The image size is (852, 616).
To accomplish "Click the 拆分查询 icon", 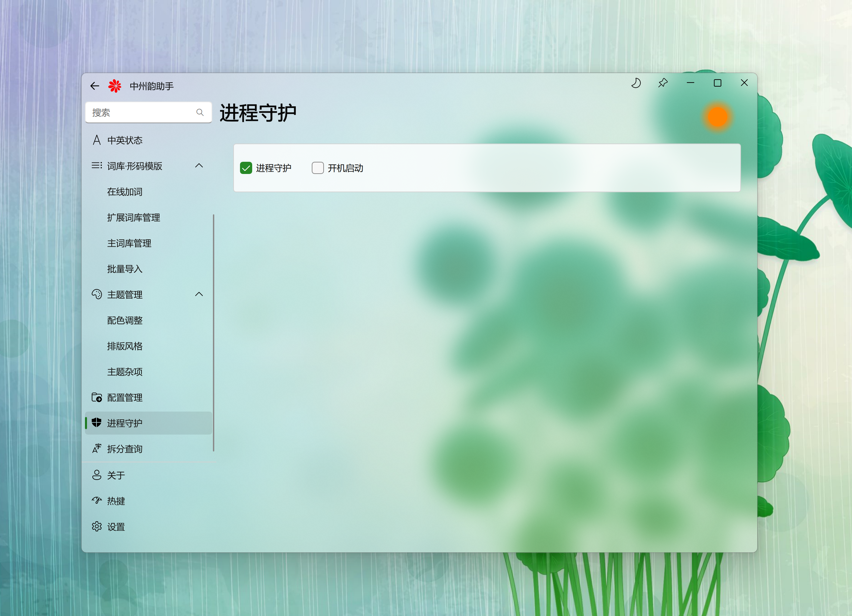I will coord(97,449).
